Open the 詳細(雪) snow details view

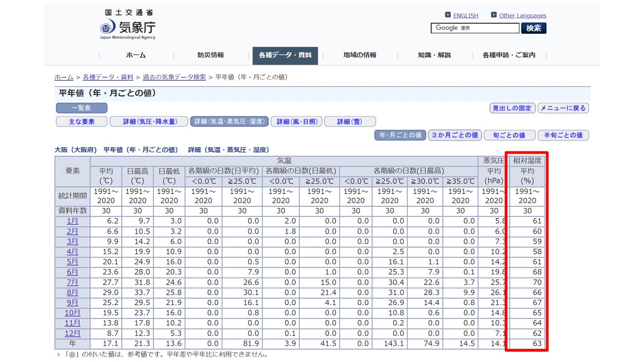[350, 121]
